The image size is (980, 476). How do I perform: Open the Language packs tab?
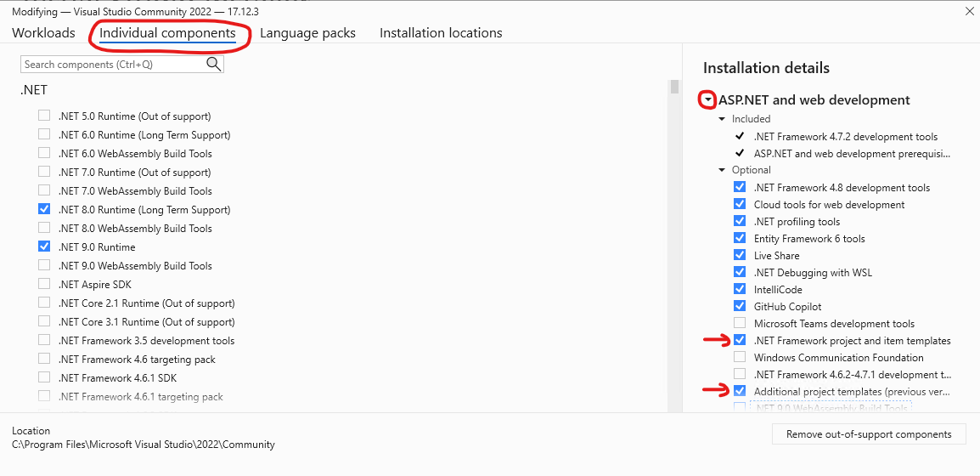(x=307, y=32)
